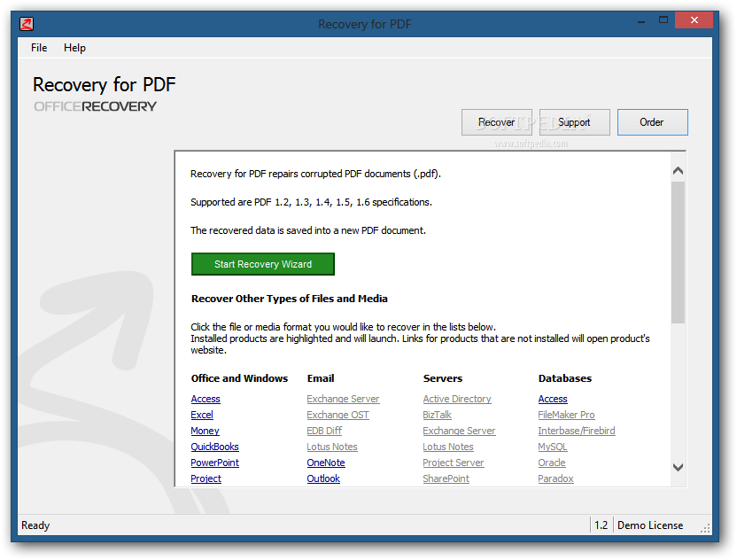737x560 pixels.
Task: Open the Exchange OST link
Action: click(x=338, y=415)
